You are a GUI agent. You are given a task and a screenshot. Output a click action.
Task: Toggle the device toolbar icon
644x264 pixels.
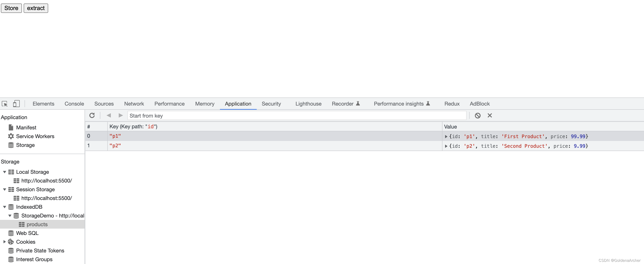(x=16, y=104)
